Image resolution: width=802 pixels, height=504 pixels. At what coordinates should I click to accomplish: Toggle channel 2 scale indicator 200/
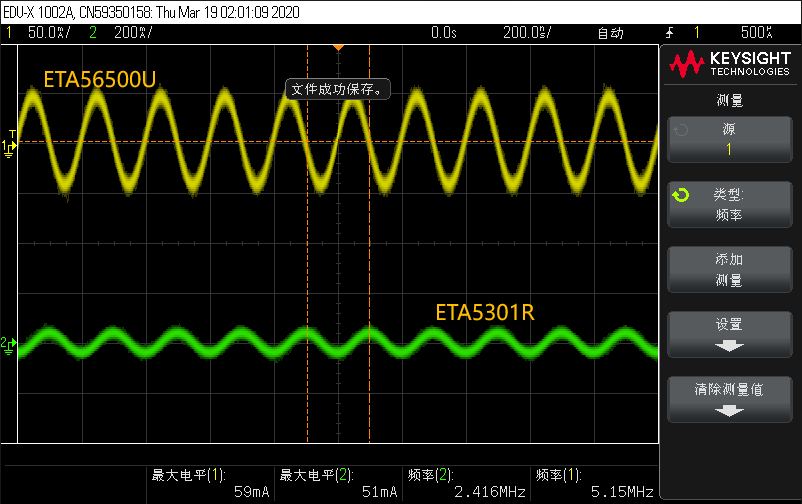pos(123,33)
